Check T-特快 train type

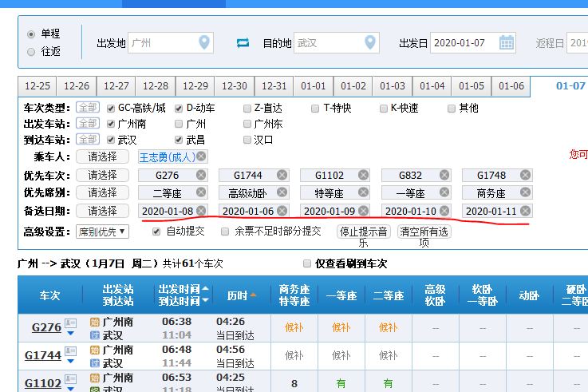[x=315, y=109]
